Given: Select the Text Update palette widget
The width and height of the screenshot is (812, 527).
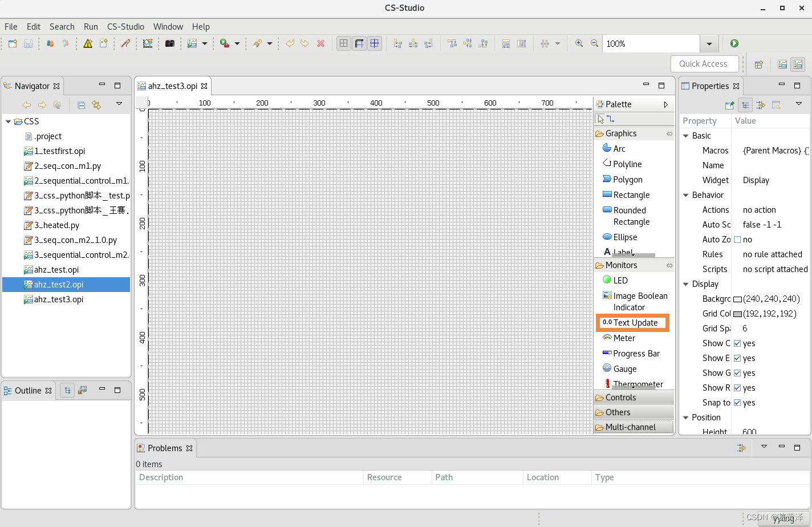Looking at the screenshot, I should pyautogui.click(x=632, y=323).
